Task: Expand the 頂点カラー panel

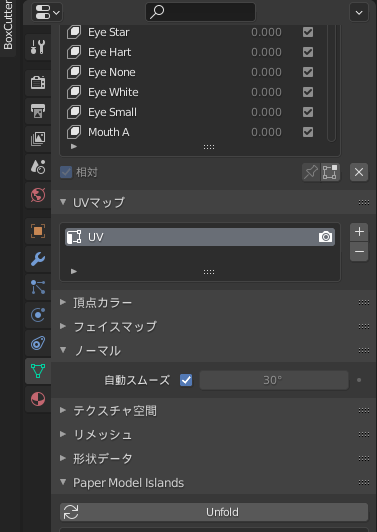Action: click(63, 302)
